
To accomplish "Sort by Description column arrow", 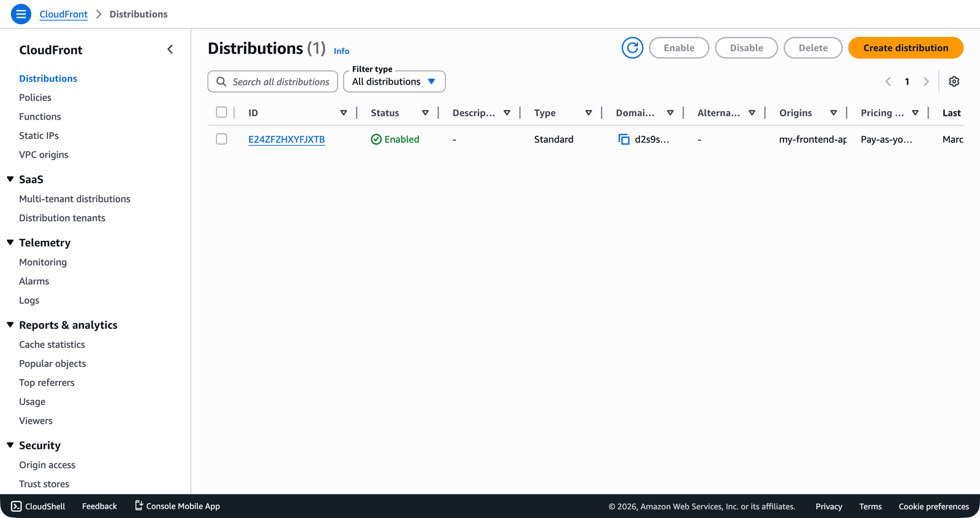I will 507,113.
